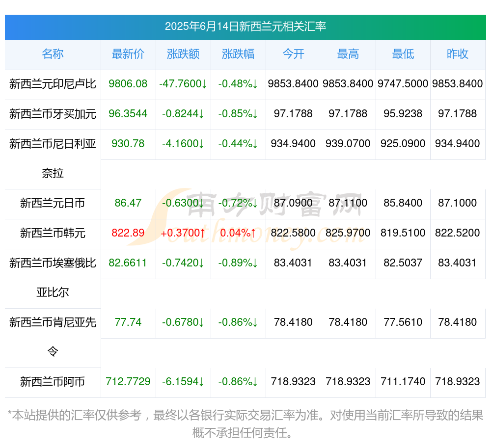Click change amount +0.3700↑
Screen dimensions: 491x448
(183, 233)
